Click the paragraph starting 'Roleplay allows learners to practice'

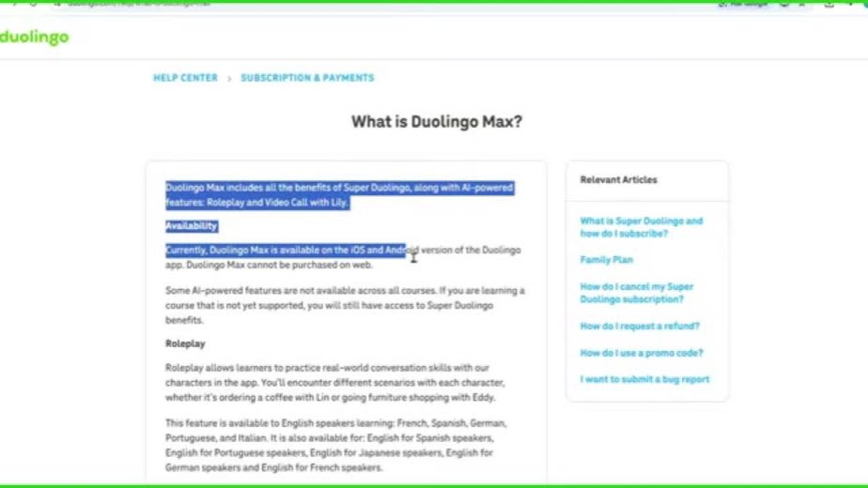click(x=335, y=382)
